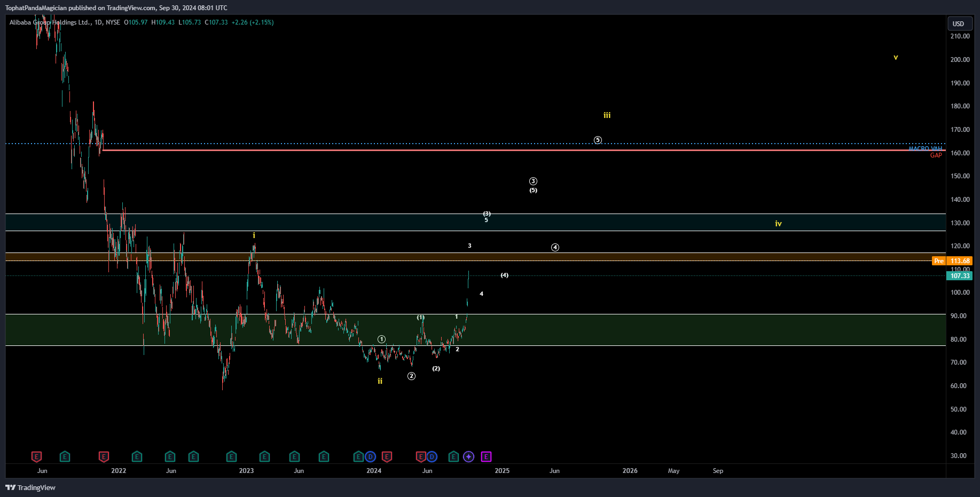Select the circled 2 wave label

(411, 376)
